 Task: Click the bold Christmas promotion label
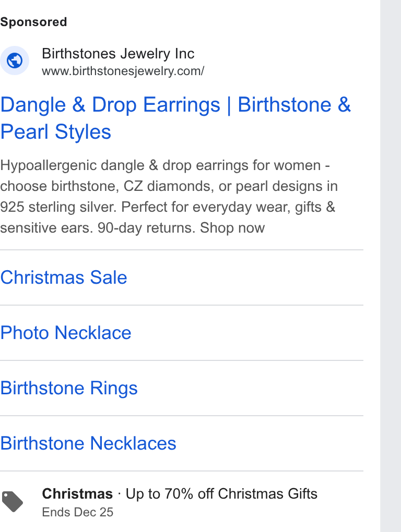coord(77,493)
